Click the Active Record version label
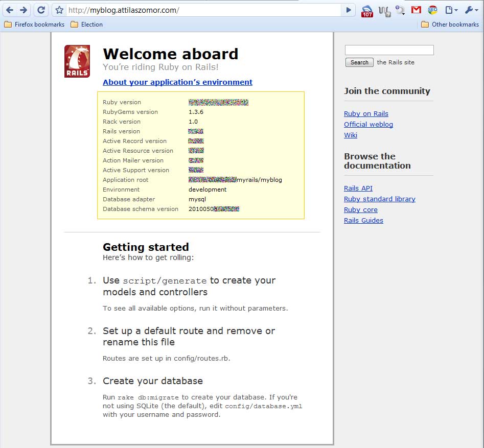 tap(134, 141)
